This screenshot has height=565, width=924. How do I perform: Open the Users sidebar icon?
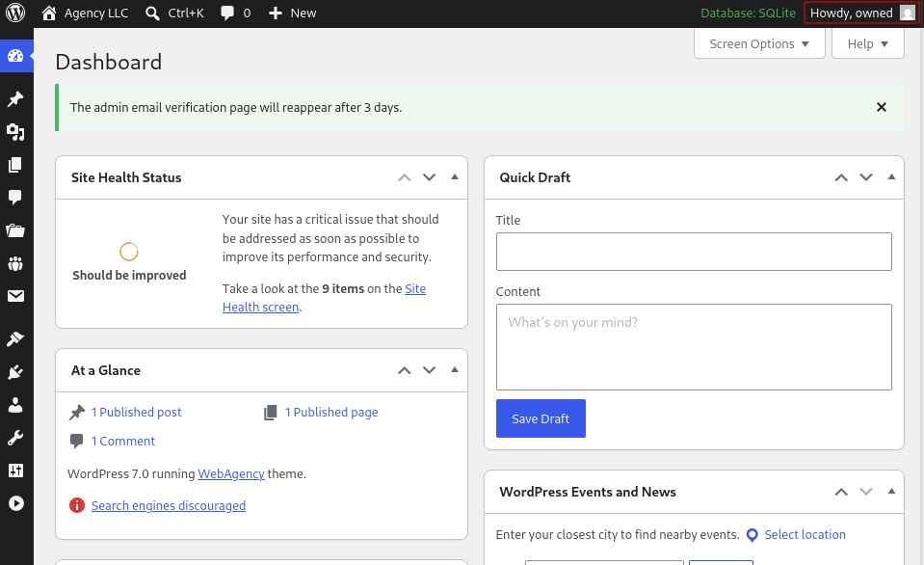(x=15, y=405)
